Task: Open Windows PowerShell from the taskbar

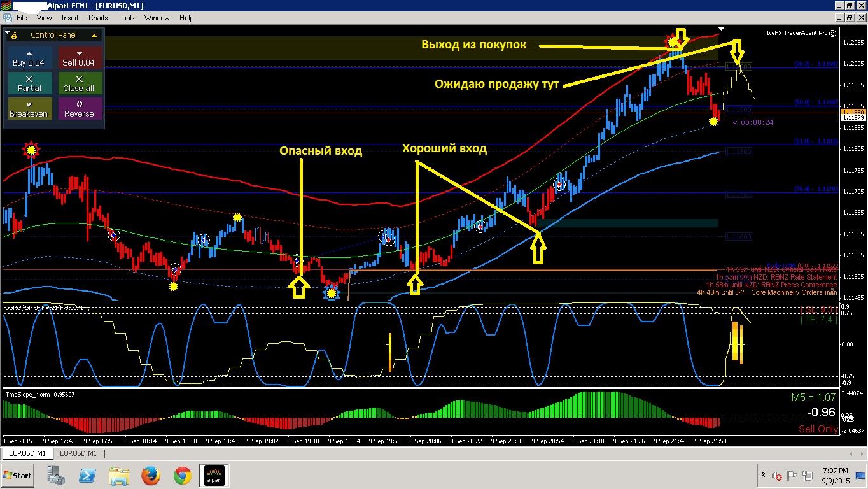Action: (87, 475)
